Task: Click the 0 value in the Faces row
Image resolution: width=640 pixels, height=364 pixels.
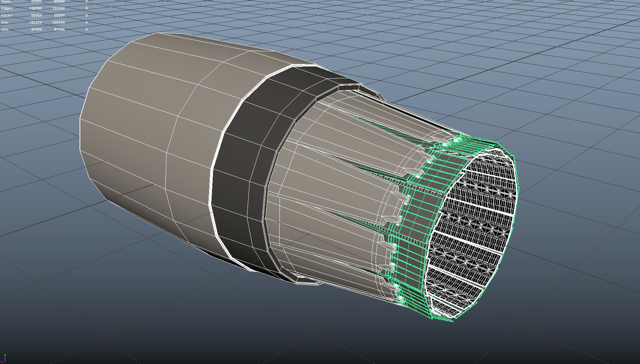Action: point(87,15)
